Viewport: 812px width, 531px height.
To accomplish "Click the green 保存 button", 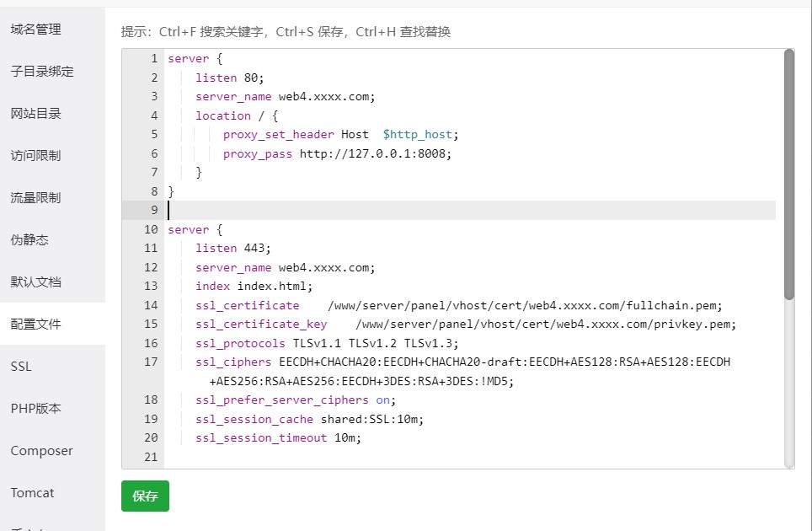I will 145,496.
